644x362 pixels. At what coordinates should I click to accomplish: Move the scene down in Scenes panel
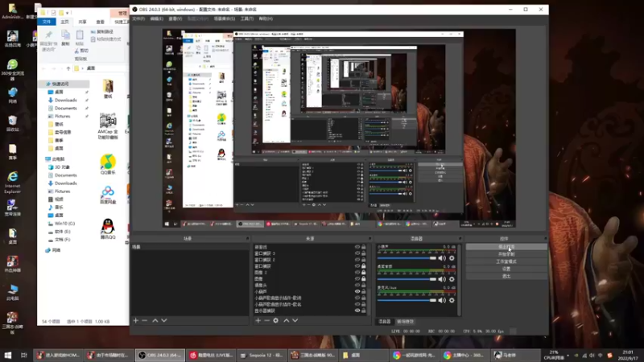pyautogui.click(x=164, y=320)
